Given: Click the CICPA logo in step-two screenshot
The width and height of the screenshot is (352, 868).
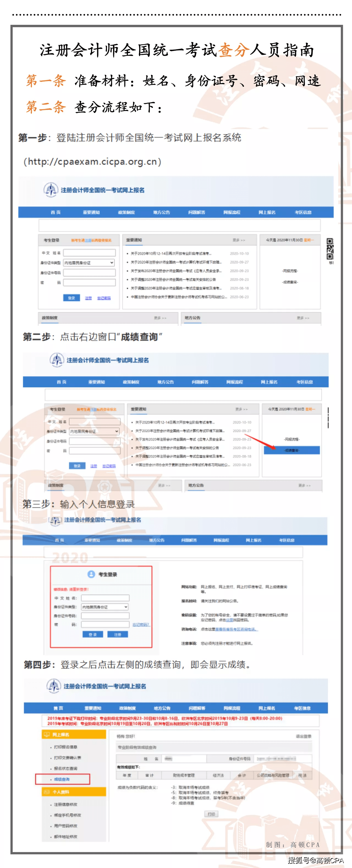Looking at the screenshot, I should click(x=57, y=360).
